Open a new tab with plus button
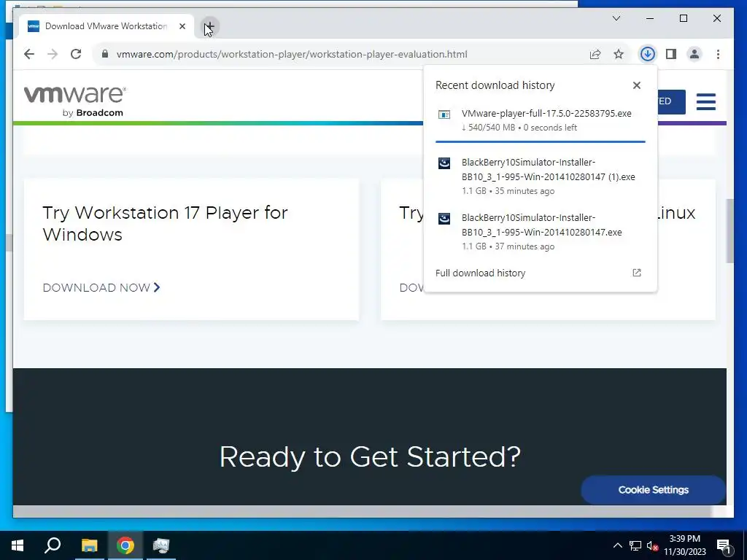Screen dimensions: 747x560 (x=209, y=26)
